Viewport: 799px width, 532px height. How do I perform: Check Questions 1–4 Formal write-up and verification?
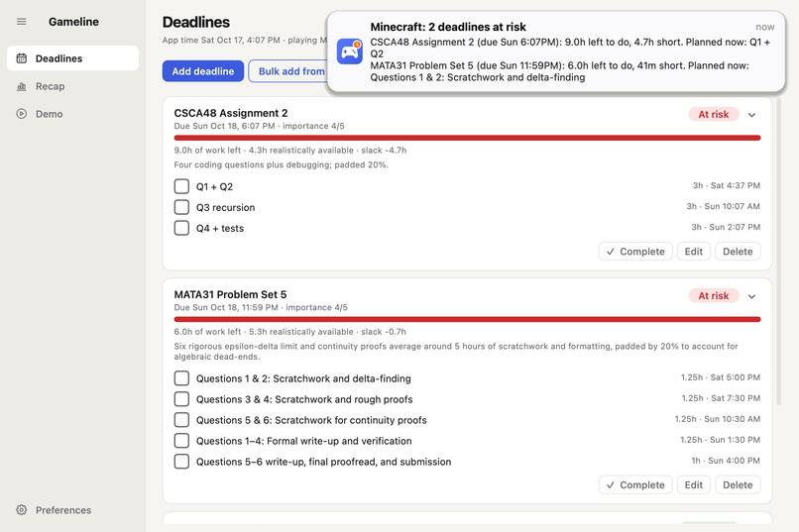182,441
